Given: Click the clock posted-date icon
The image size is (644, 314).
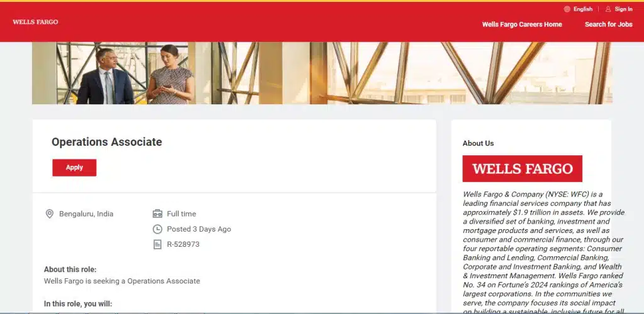Looking at the screenshot, I should click(157, 229).
